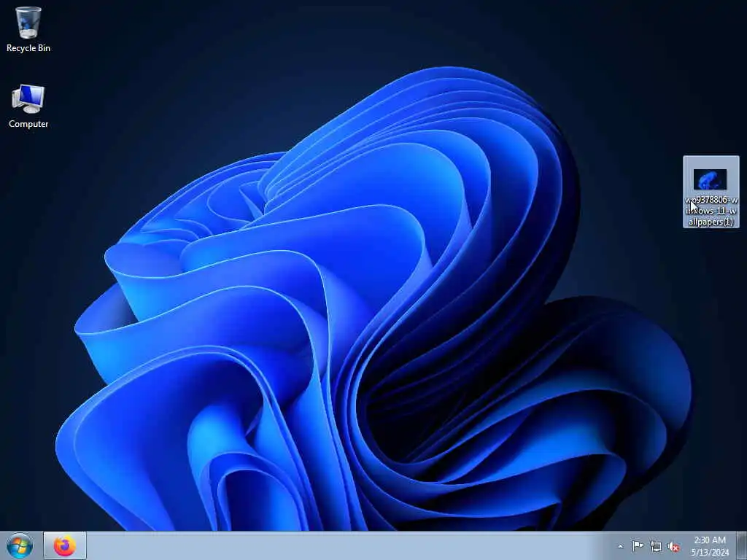Open Action Center flag icon
The width and height of the screenshot is (747, 560).
click(638, 546)
